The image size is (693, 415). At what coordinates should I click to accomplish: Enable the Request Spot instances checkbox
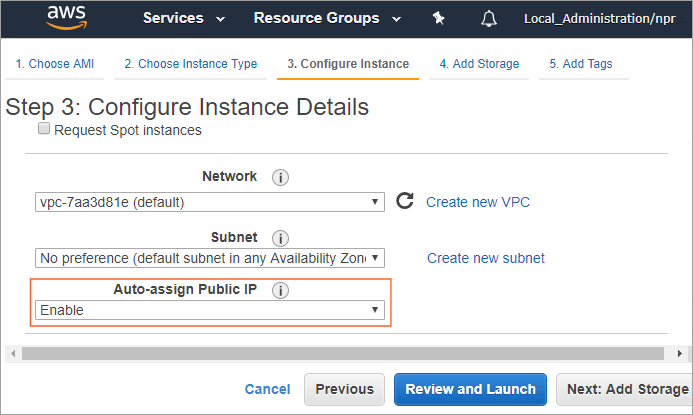[44, 129]
